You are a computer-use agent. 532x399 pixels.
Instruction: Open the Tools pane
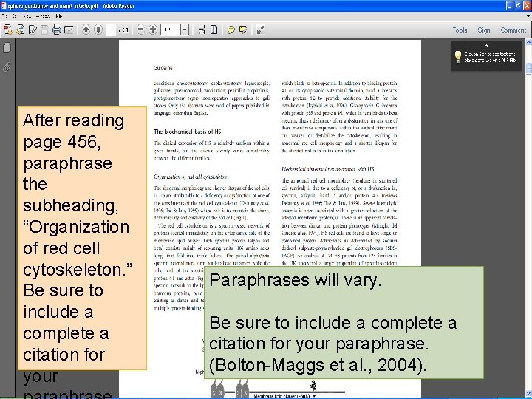tap(460, 30)
